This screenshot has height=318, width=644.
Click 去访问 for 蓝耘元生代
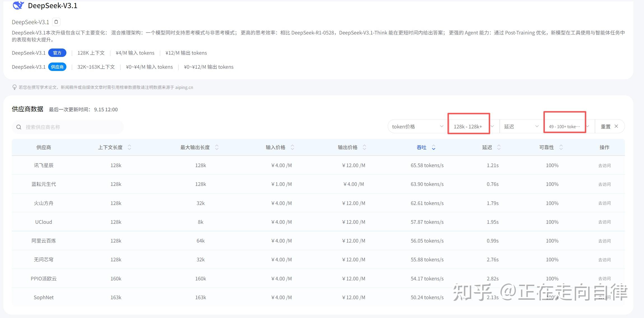pos(604,184)
